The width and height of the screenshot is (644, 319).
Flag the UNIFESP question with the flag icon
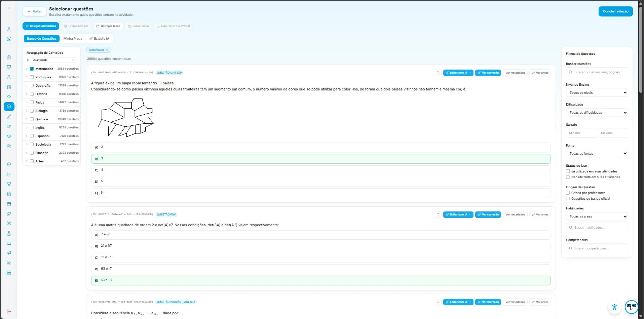click(x=438, y=73)
